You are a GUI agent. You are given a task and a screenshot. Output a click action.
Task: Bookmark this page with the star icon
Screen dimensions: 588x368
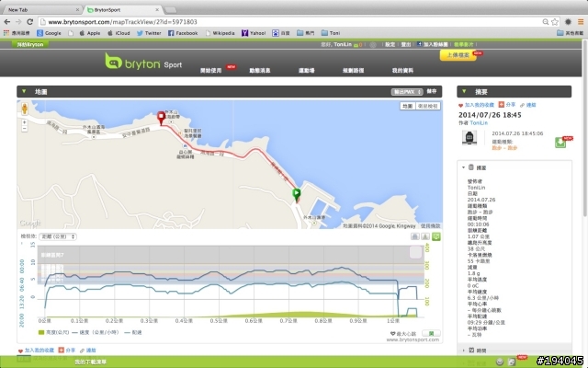(x=555, y=22)
